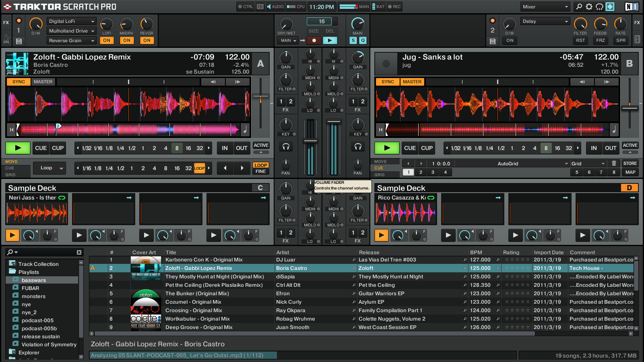Image resolution: width=644 pixels, height=362 pixels.
Task: Enable master Quantize (Q) button
Action: [x=363, y=40]
